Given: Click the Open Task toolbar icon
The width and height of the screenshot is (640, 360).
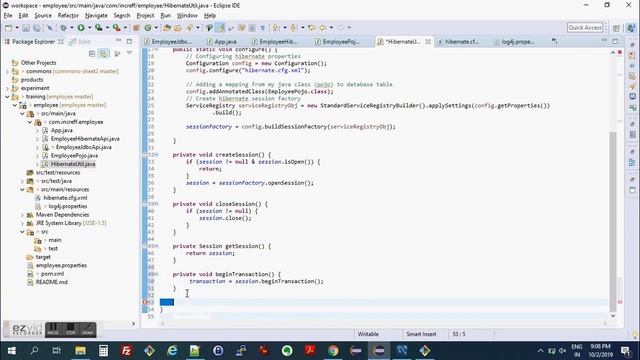Looking at the screenshot, I should (178, 28).
